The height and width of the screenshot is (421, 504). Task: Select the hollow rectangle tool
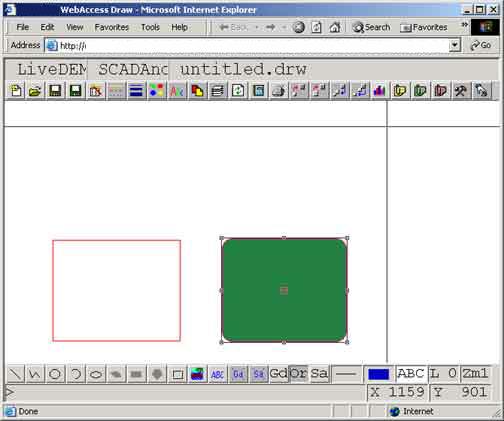point(177,374)
